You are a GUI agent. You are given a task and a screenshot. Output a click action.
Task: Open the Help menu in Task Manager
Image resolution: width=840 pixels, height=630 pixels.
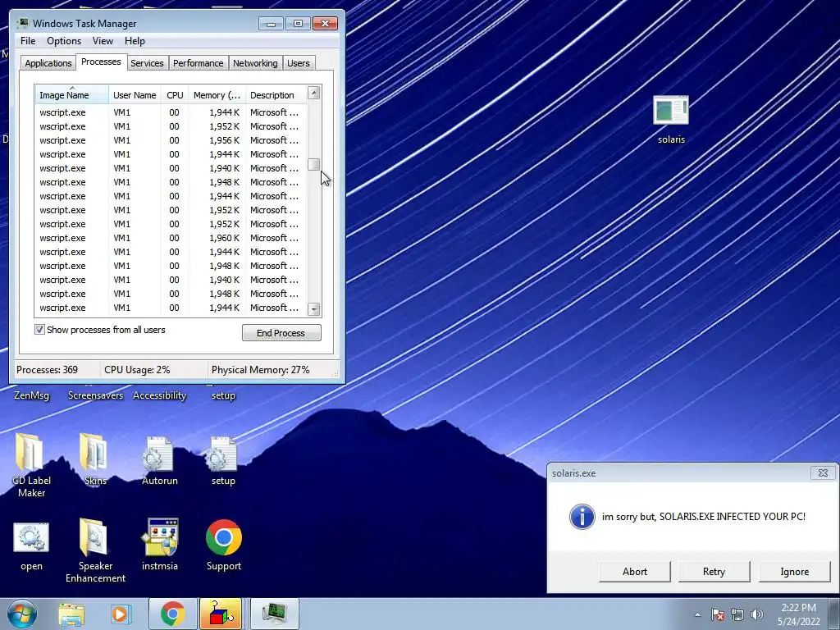[135, 41]
